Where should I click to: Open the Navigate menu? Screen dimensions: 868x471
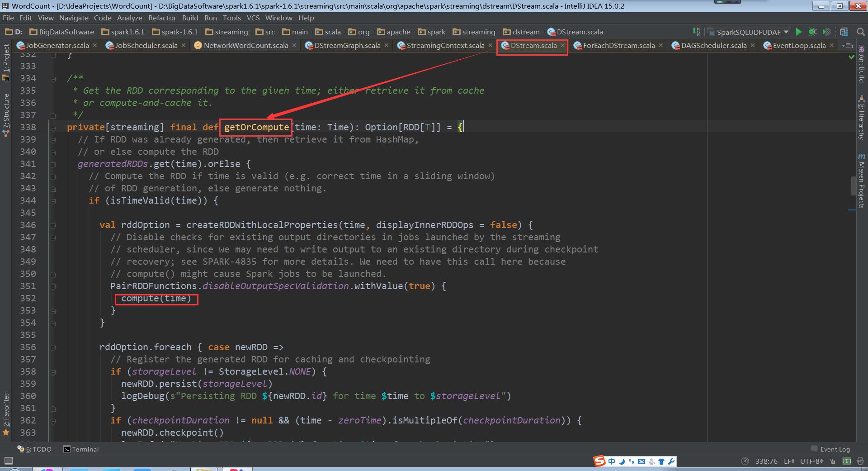pos(74,18)
